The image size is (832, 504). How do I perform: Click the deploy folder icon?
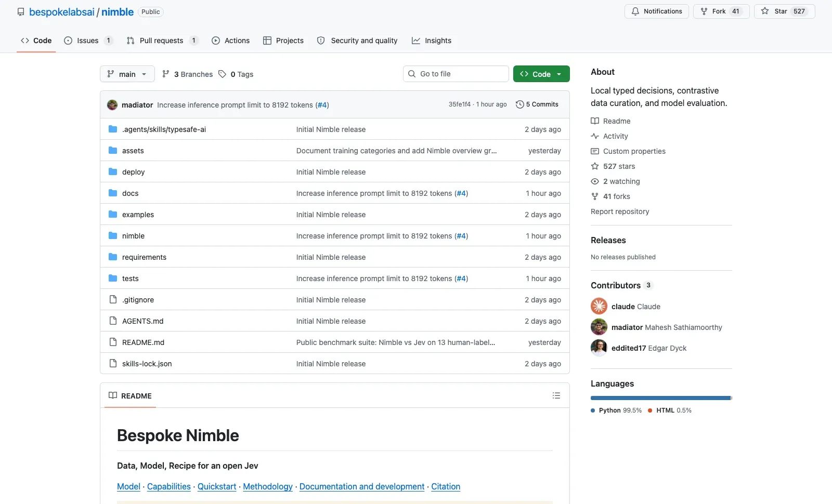[x=113, y=171]
